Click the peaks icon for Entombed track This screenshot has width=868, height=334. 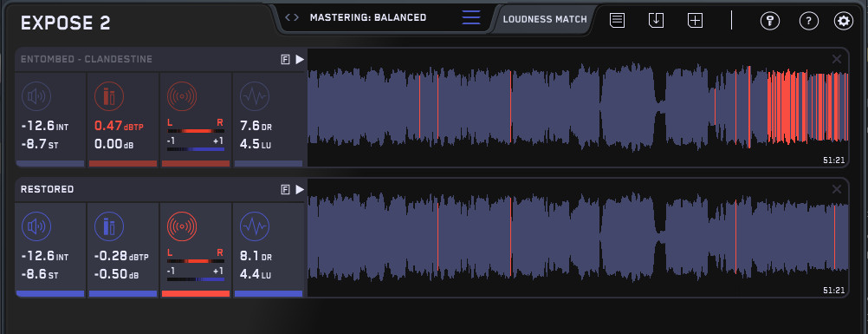click(x=109, y=96)
